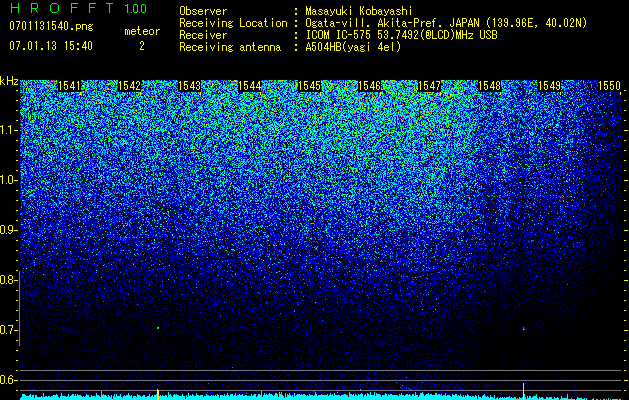
Task: Click the 1545 time marker
Action: click(310, 86)
